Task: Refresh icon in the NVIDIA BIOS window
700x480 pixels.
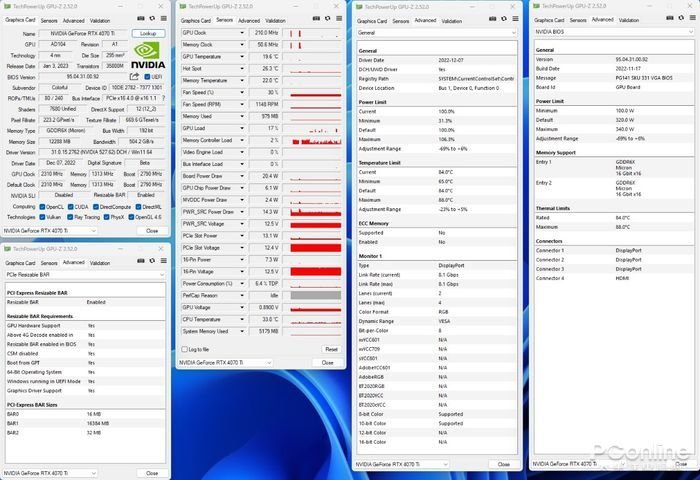Action: point(681,18)
